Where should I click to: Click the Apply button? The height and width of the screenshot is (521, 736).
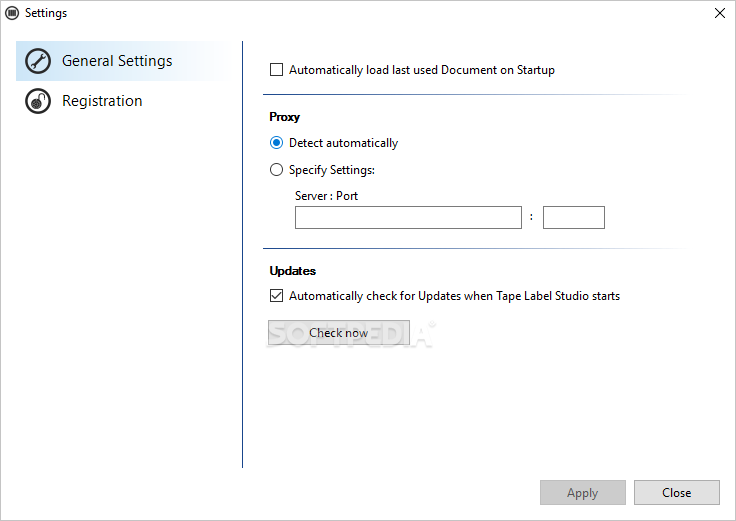[x=583, y=492]
